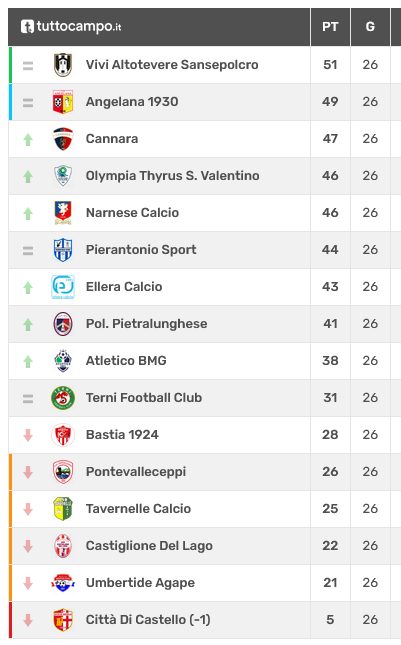Viewport: 401px width, 645px height.
Task: Click the tuttocampo.it logo in header
Action: 71,26
